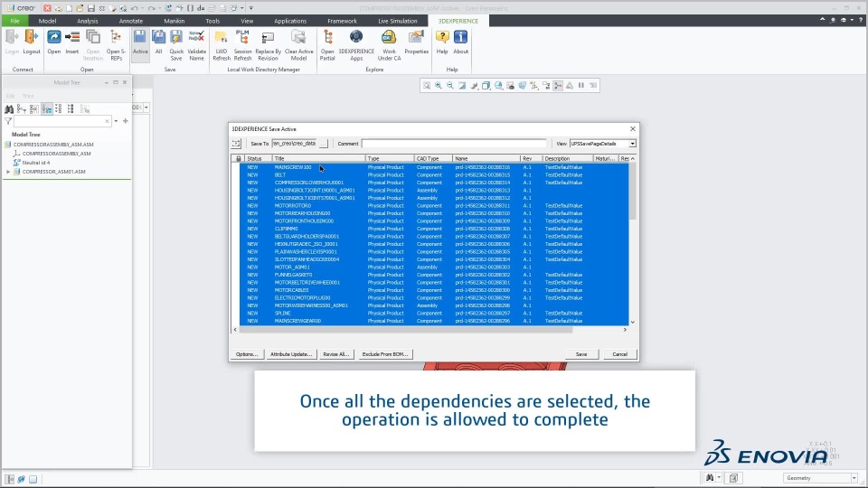The height and width of the screenshot is (488, 868).
Task: Switch to the Annotate ribbon tab
Action: click(130, 21)
